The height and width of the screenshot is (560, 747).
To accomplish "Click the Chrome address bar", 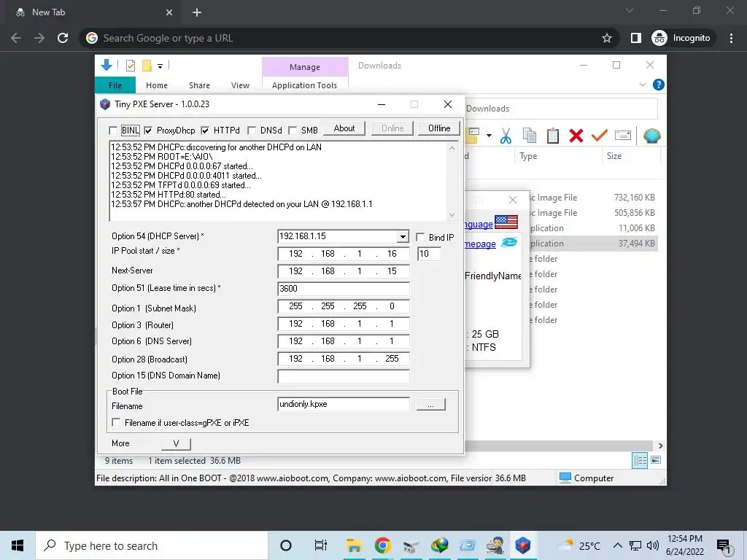I will (348, 38).
